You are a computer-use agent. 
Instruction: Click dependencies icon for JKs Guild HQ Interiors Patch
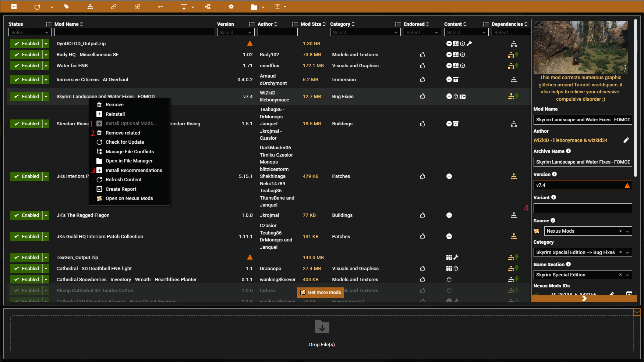(514, 237)
